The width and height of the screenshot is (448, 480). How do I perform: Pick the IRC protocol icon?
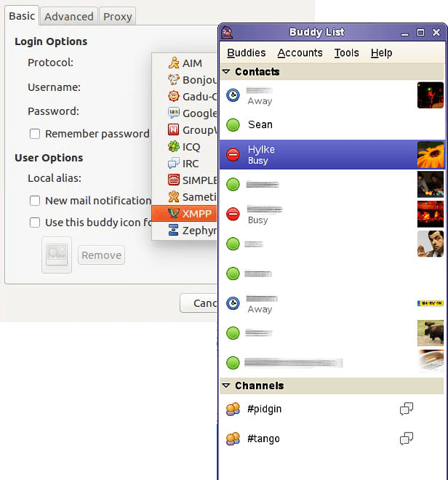tap(174, 163)
